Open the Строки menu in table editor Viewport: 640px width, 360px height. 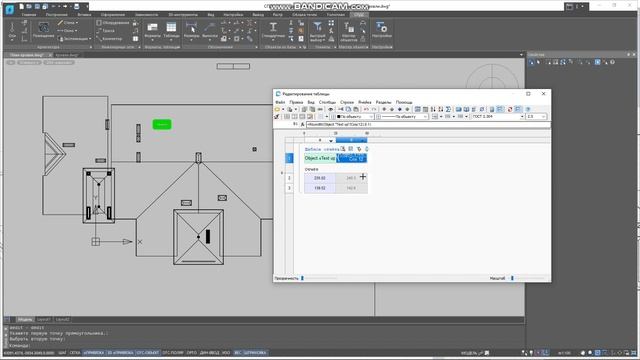point(347,102)
